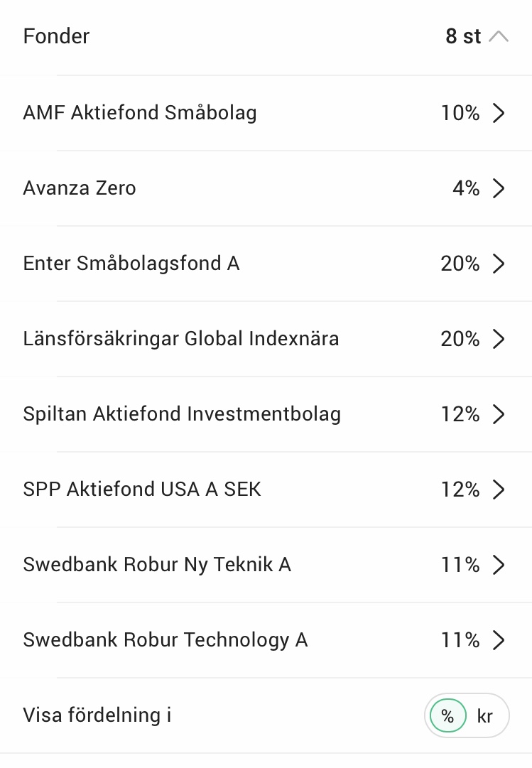532x768 pixels.
Task: Select the % option in distribution toggle
Action: 447,716
